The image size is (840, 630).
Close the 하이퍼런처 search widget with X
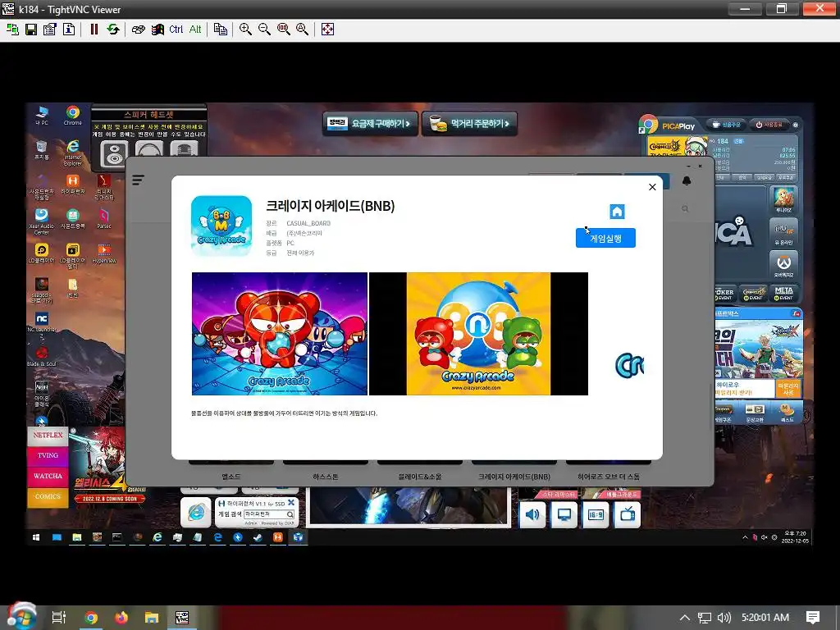(x=291, y=503)
